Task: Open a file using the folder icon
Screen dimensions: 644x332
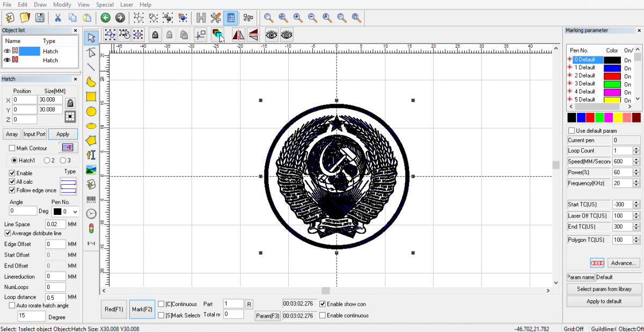Action: coord(25,17)
